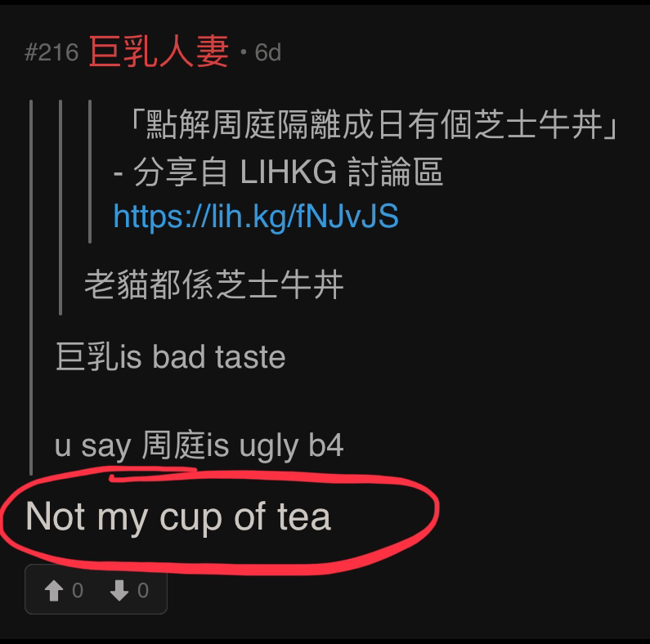Click the downvote count number zero
The image size is (650, 644).
[x=143, y=590]
